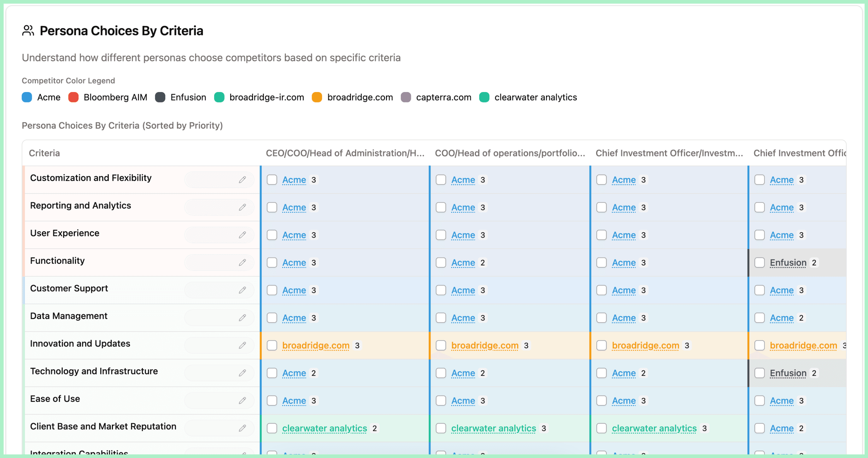Click Enfusion link in Technology and Infrastructure row

tap(788, 373)
